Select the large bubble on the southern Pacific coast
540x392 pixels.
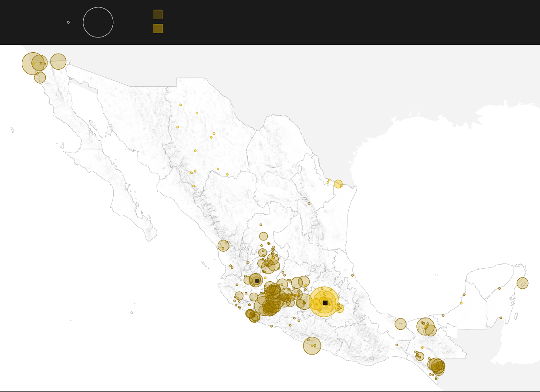pyautogui.click(x=312, y=346)
